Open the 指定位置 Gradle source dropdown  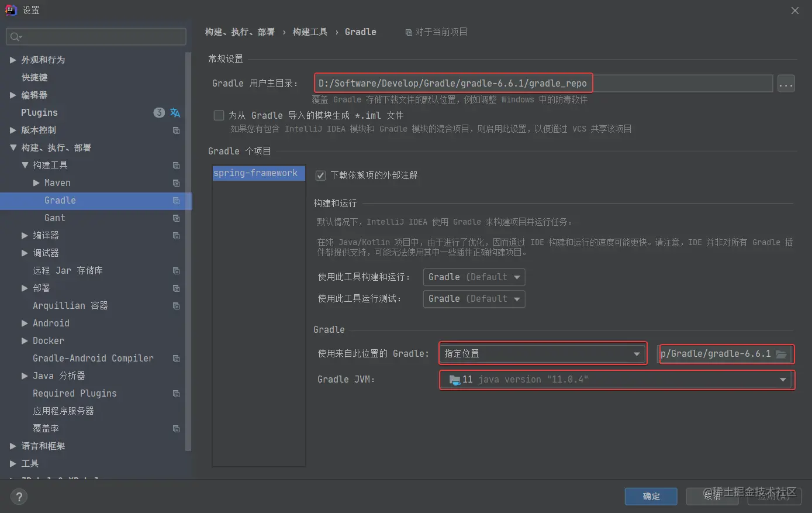(543, 354)
